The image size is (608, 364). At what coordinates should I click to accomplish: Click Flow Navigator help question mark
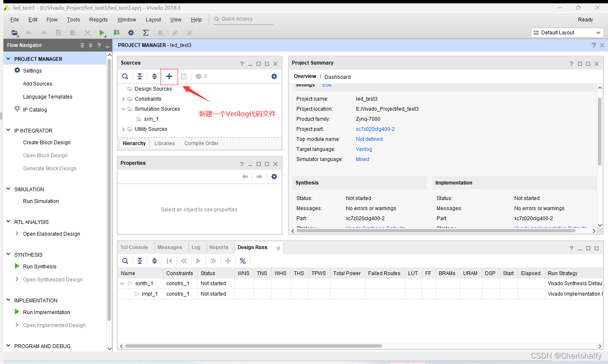(99, 45)
